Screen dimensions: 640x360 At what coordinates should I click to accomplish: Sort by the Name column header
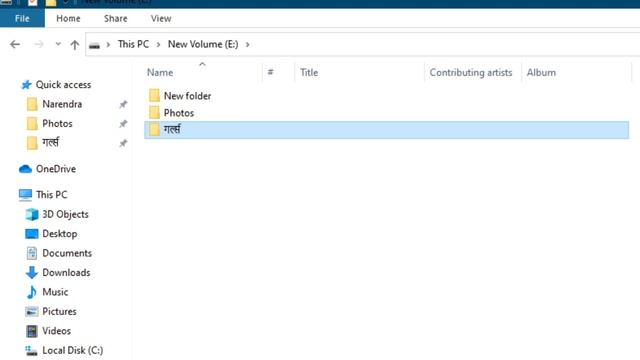(160, 72)
